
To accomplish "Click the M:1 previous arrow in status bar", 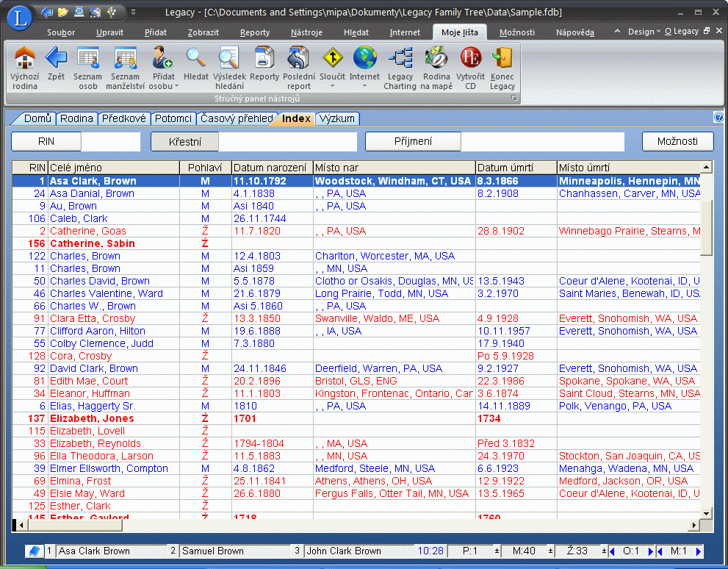I will (x=660, y=551).
